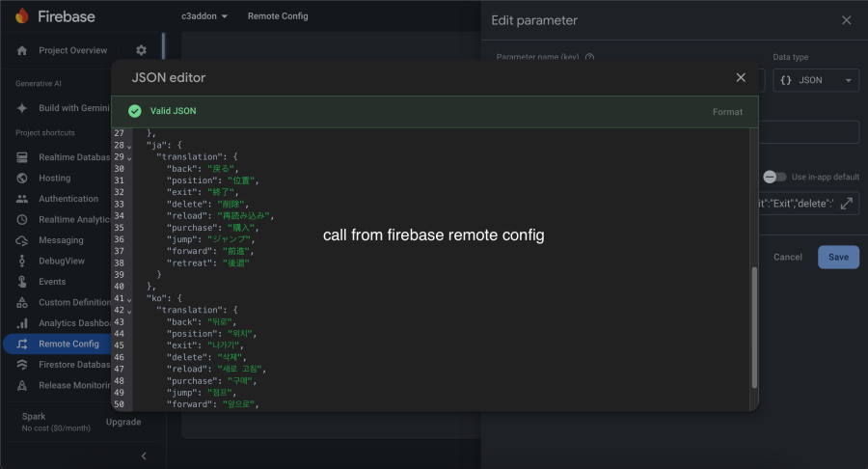The width and height of the screenshot is (868, 469).
Task: Collapse the "ja" block on line 28
Action: click(x=129, y=146)
